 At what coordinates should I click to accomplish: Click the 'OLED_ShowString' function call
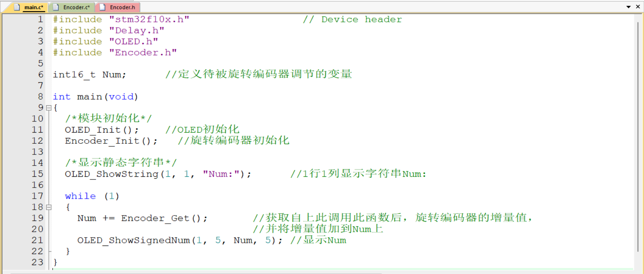(x=111, y=174)
